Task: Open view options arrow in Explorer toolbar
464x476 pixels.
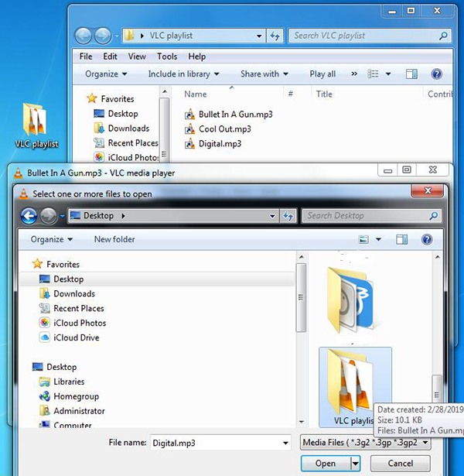Action: pos(388,74)
